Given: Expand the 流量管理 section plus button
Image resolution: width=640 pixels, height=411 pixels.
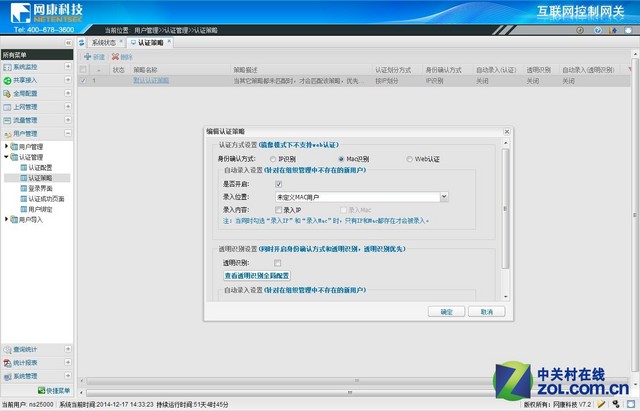Looking at the screenshot, I should pyautogui.click(x=68, y=120).
